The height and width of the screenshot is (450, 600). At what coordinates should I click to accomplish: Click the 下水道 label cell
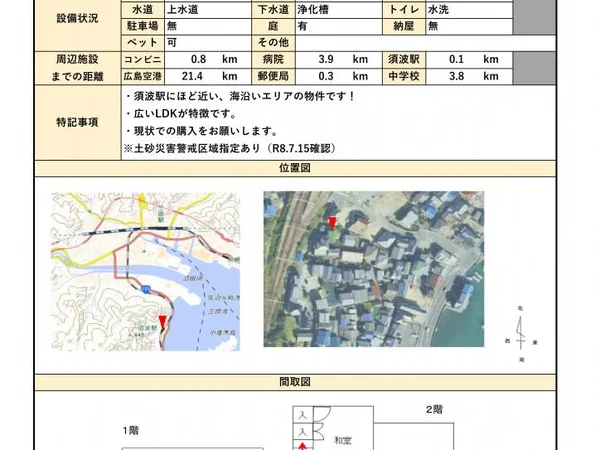click(273, 10)
